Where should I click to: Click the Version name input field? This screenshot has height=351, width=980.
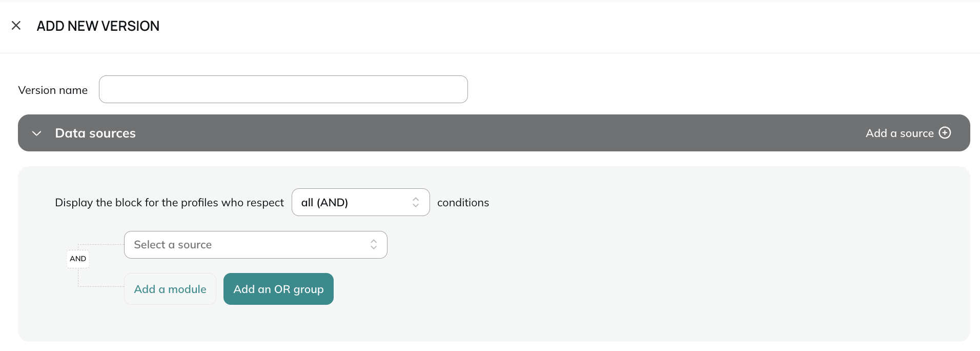point(283,89)
